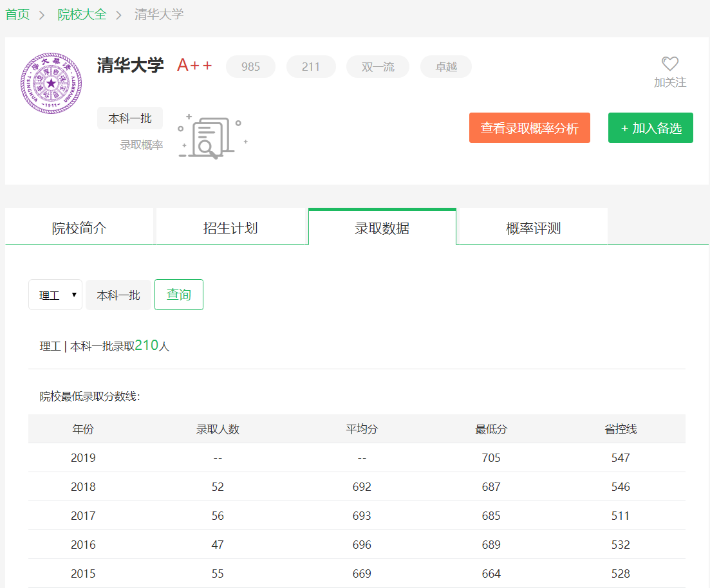Image resolution: width=710 pixels, height=588 pixels.
Task: Click the 664 minimum score in 2015 row
Action: (491, 573)
